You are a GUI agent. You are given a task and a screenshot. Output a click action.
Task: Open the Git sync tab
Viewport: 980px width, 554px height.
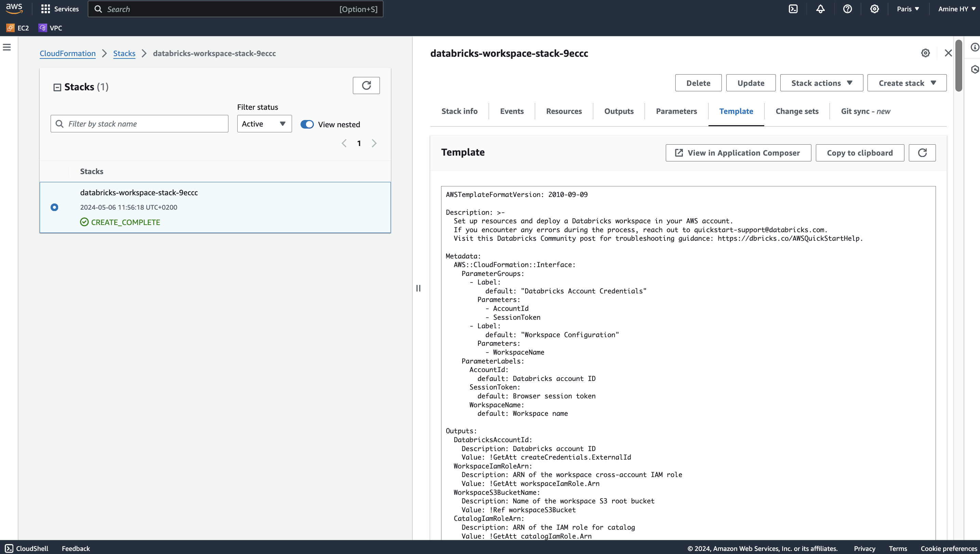click(x=865, y=111)
